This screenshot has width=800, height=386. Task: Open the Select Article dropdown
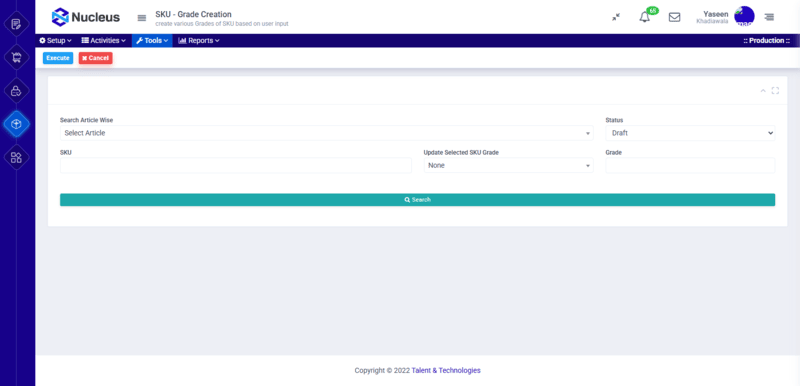pyautogui.click(x=327, y=133)
